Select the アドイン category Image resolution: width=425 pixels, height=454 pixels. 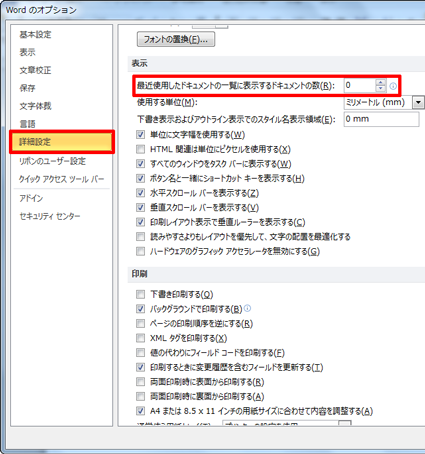point(31,198)
